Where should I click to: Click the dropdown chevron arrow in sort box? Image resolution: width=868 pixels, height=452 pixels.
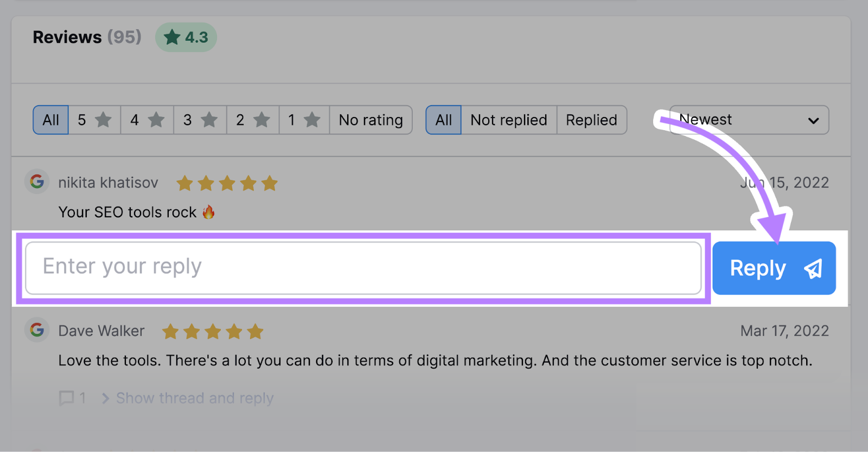tap(813, 120)
